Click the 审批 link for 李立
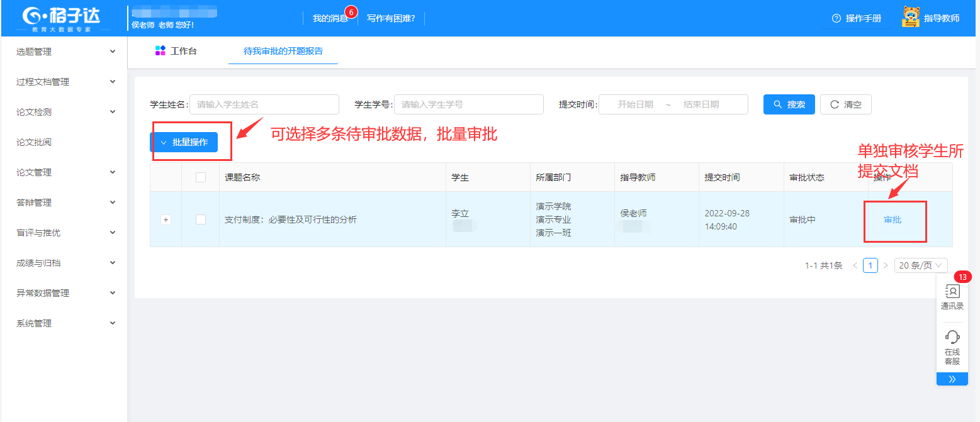The width and height of the screenshot is (980, 422). point(893,219)
